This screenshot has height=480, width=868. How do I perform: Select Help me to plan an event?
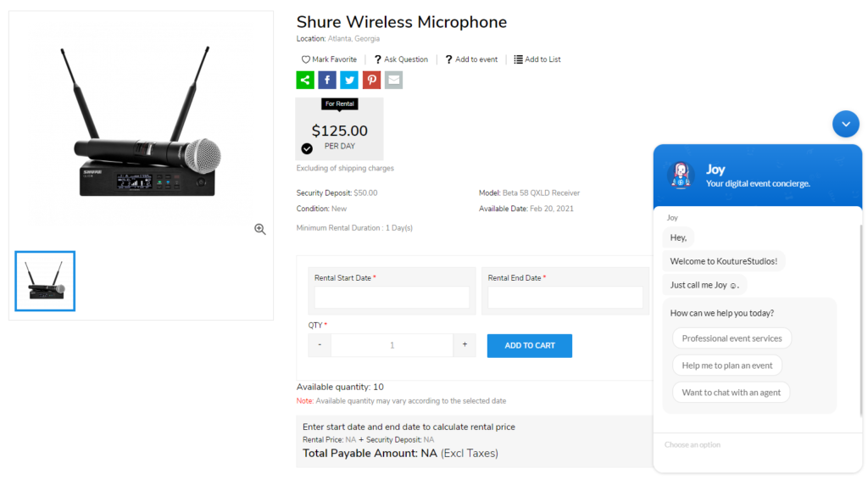pos(727,366)
